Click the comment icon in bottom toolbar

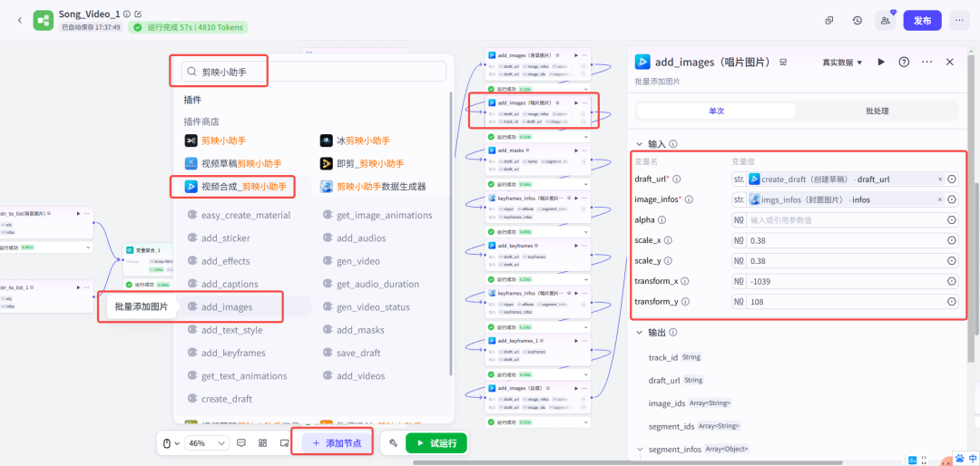tap(242, 443)
